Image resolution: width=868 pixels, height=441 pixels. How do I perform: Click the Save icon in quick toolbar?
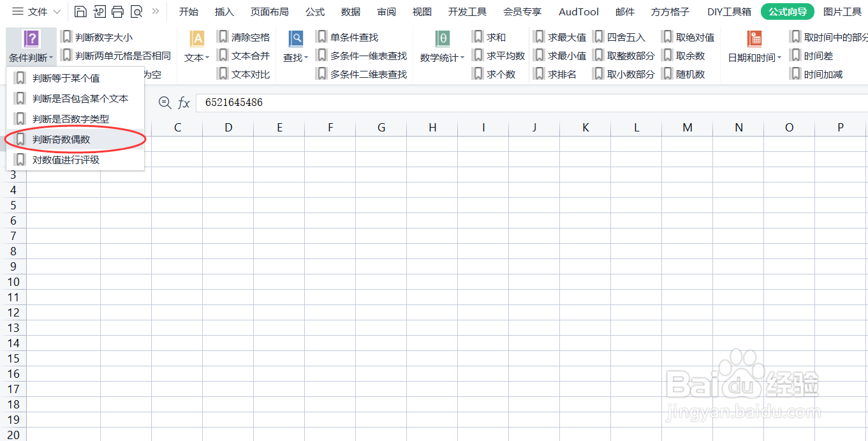pos(80,11)
